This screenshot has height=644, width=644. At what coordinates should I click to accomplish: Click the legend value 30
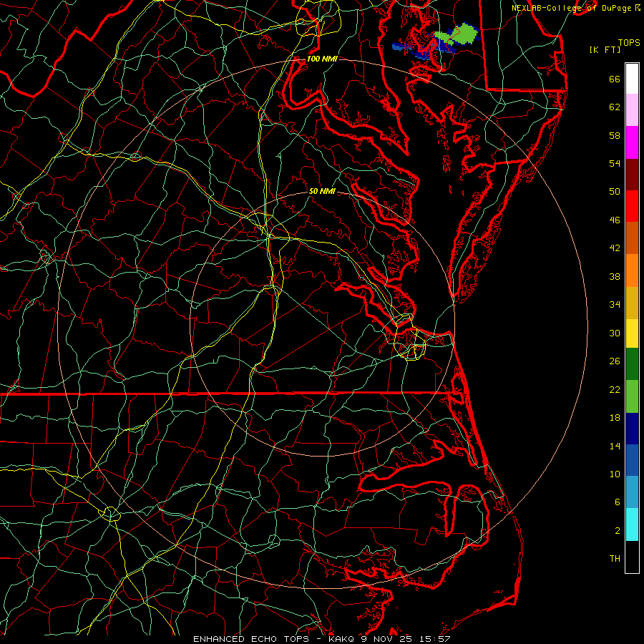pos(615,333)
